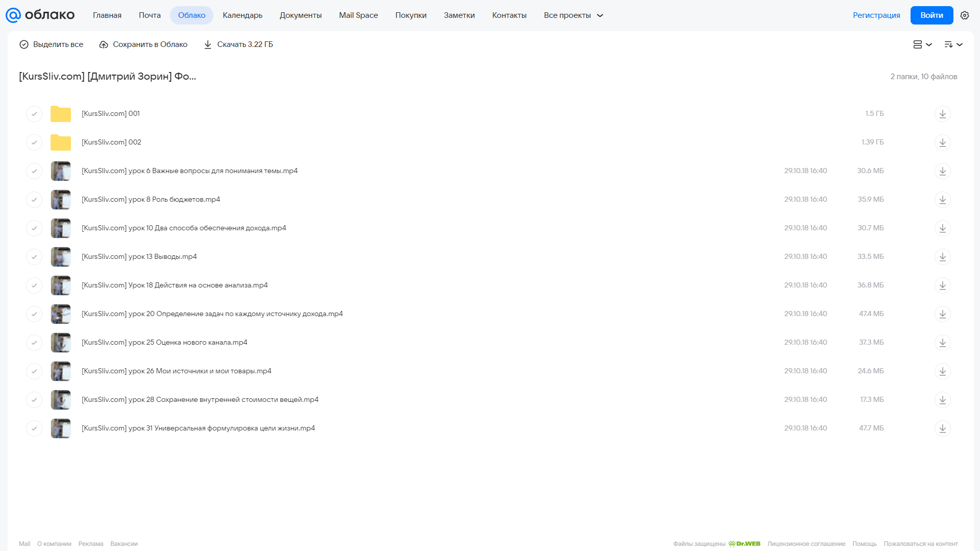Click the Войти button

point(931,15)
